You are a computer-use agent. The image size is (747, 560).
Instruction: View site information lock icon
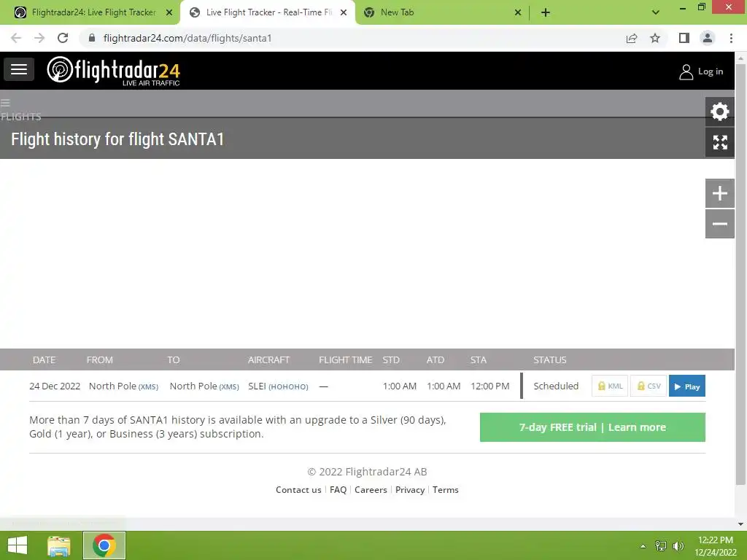click(x=92, y=38)
